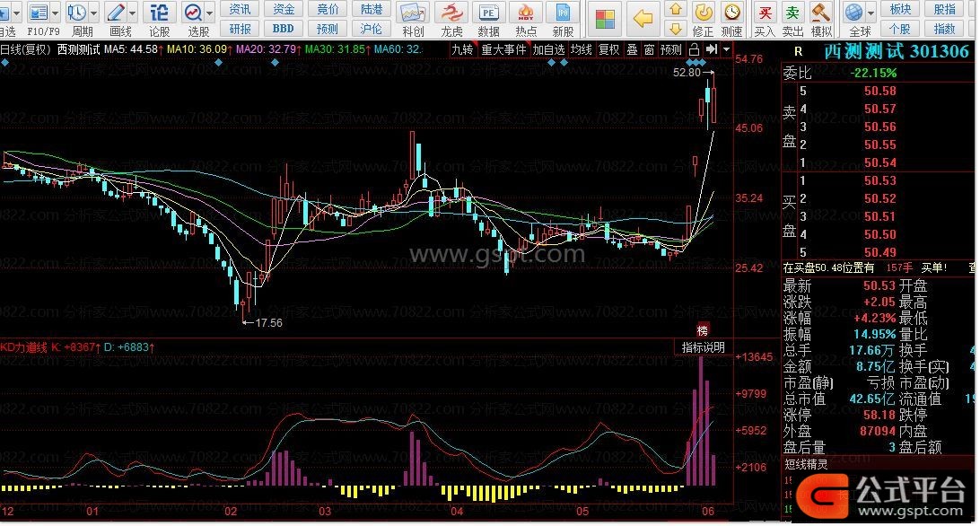The width and height of the screenshot is (980, 526).
Task: Toggle the 叠 overlay option
Action: [633, 49]
